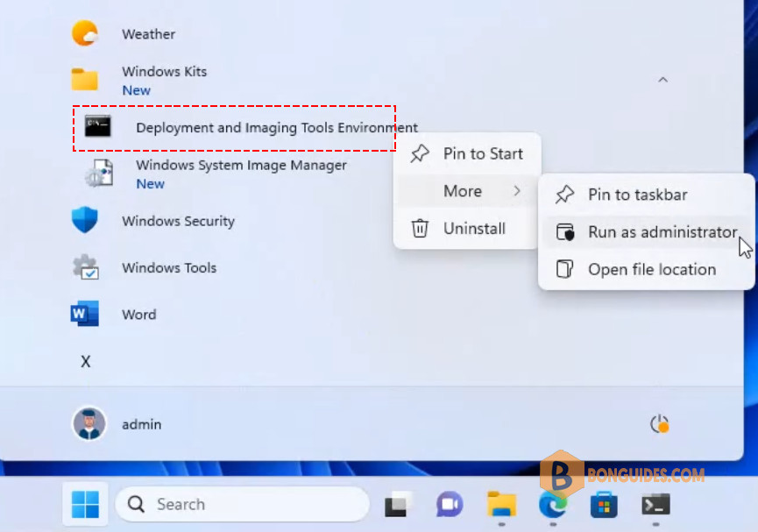The height and width of the screenshot is (532, 758).
Task: Choose Run as administrator
Action: (647, 232)
